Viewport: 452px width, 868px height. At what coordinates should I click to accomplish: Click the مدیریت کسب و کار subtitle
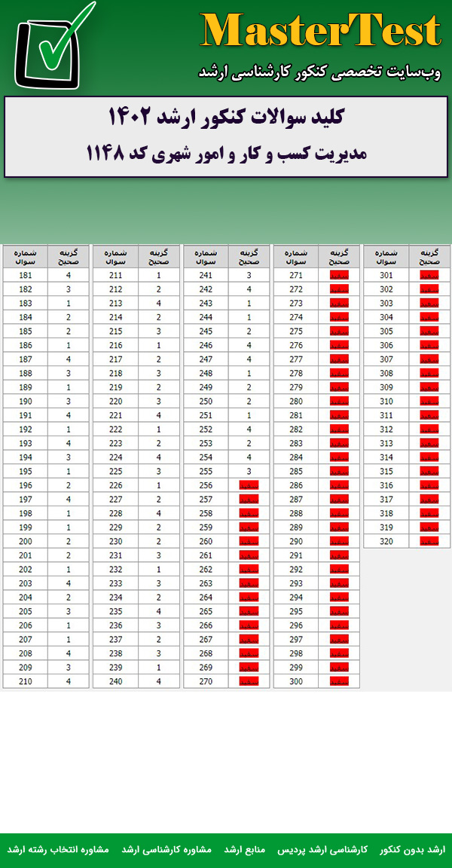click(226, 154)
